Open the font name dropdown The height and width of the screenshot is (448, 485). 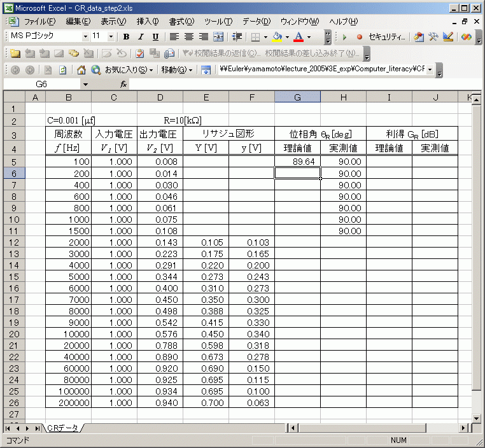[84, 37]
